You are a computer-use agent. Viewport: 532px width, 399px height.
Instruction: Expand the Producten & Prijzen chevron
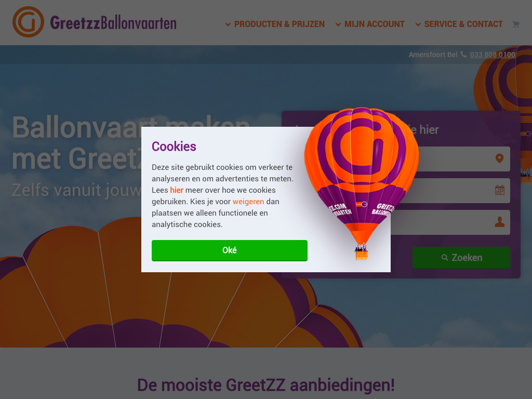228,24
